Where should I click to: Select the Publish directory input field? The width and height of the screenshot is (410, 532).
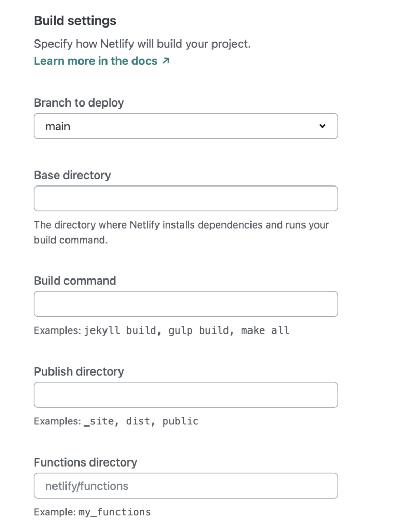coord(186,395)
